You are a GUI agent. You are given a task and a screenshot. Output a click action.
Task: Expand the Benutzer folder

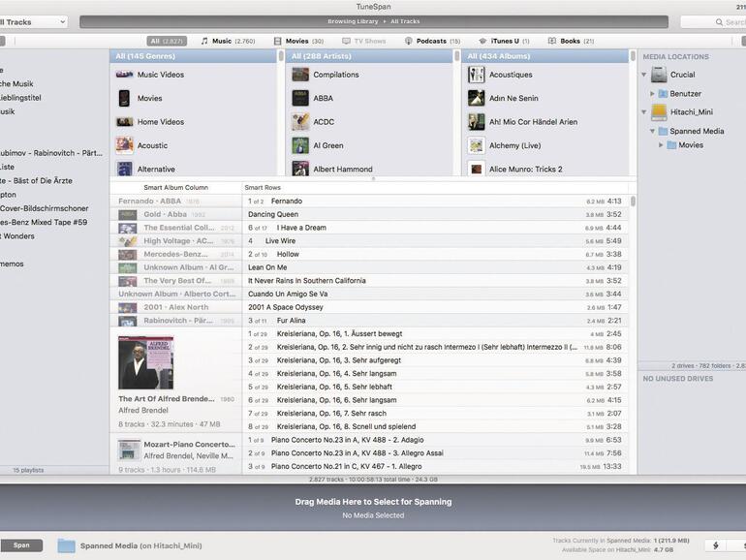(652, 94)
